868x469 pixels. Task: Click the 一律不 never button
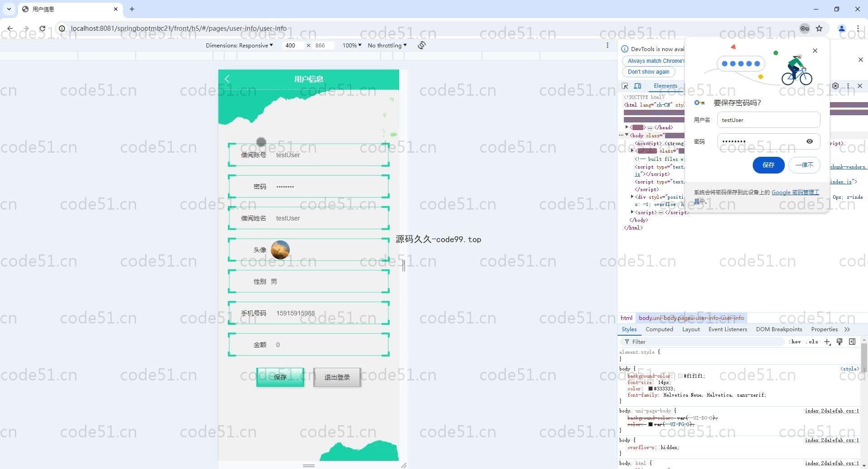tap(804, 165)
